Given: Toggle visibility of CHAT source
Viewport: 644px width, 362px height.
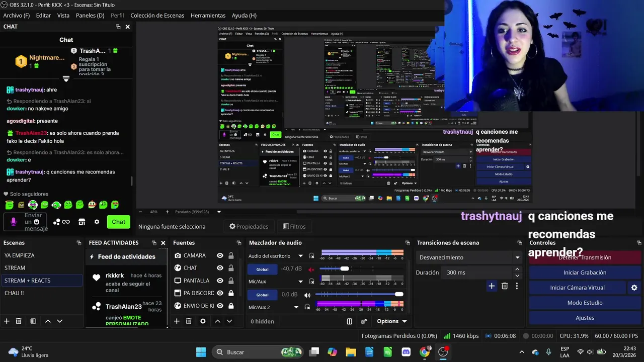Looking at the screenshot, I should 220,268.
